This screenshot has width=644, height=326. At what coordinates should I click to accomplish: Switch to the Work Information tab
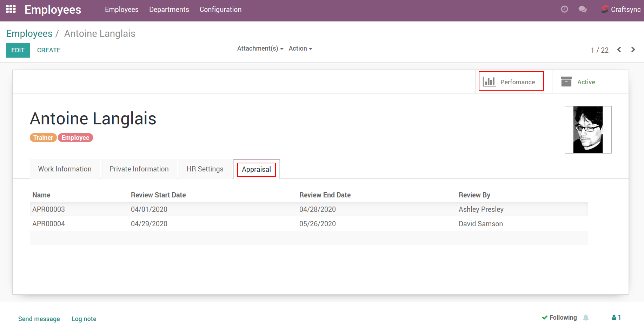click(65, 169)
